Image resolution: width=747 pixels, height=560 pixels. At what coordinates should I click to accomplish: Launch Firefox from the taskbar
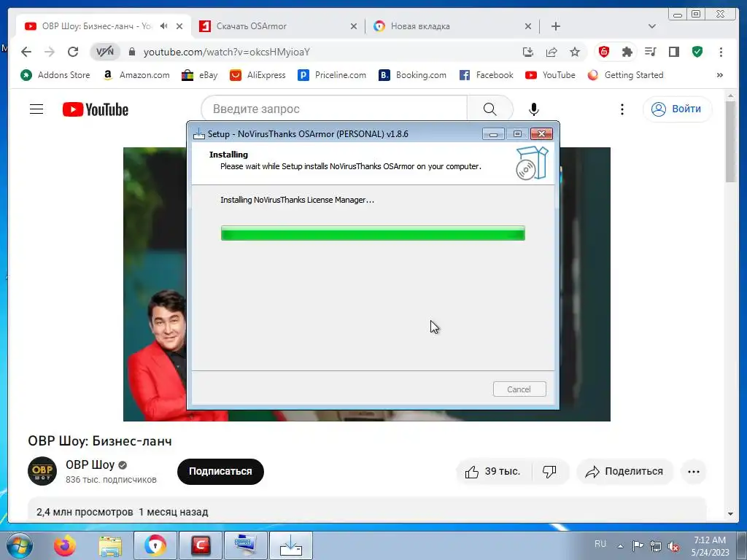[65, 545]
